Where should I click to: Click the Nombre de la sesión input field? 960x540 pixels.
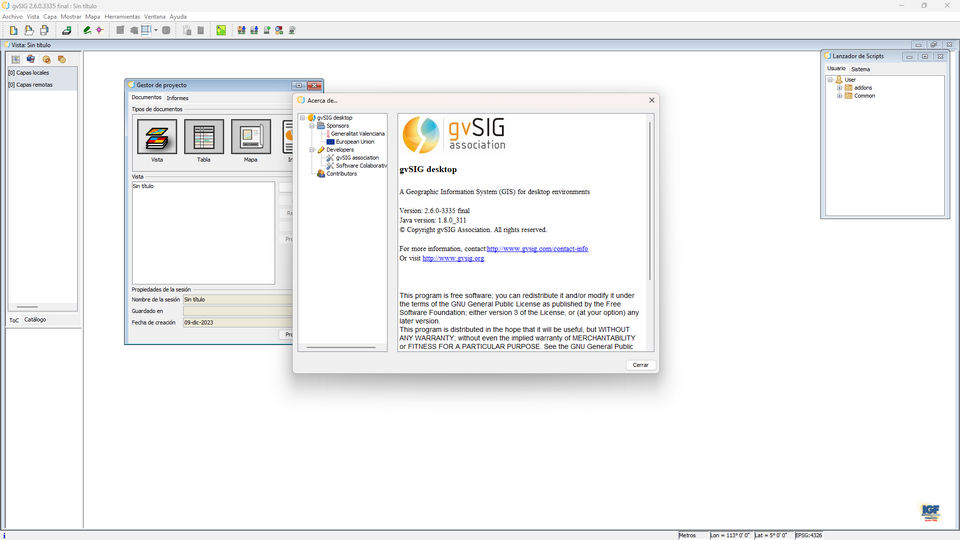point(238,299)
